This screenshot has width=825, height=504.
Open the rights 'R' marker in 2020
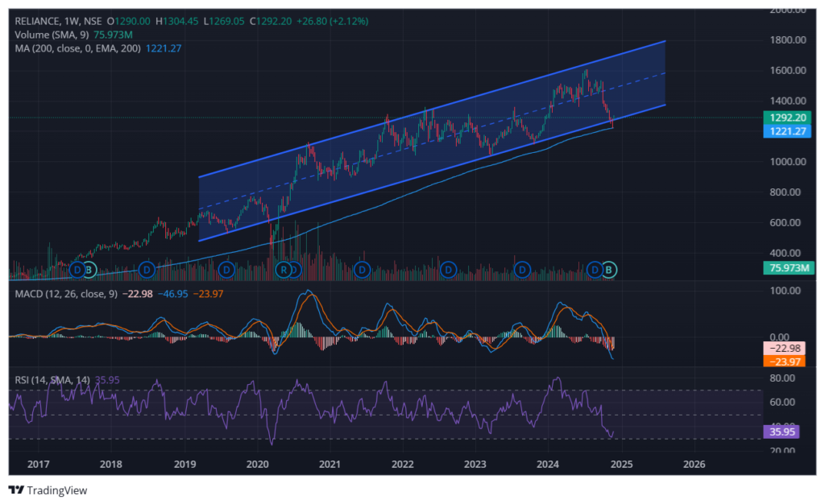(284, 268)
